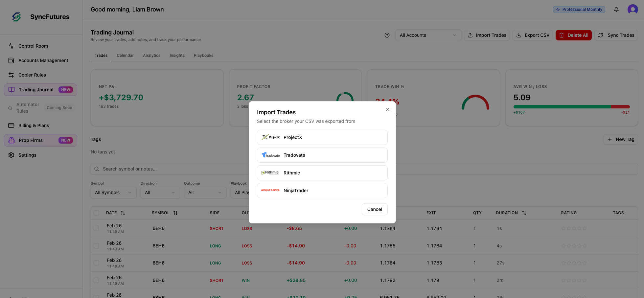The image size is (644, 298).
Task: Check the select-all checkbox in table header
Action: 96,213
